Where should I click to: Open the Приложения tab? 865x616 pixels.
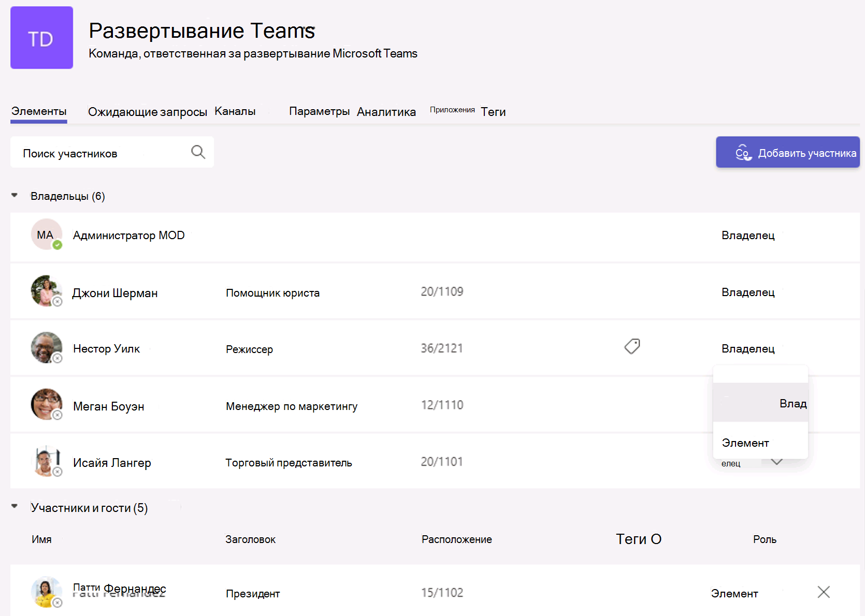[x=452, y=110]
